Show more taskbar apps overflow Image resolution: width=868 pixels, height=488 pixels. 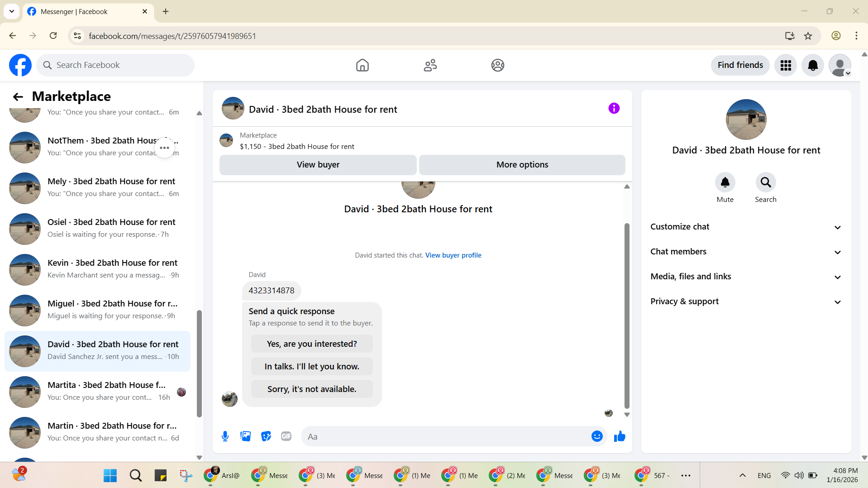coord(686,475)
